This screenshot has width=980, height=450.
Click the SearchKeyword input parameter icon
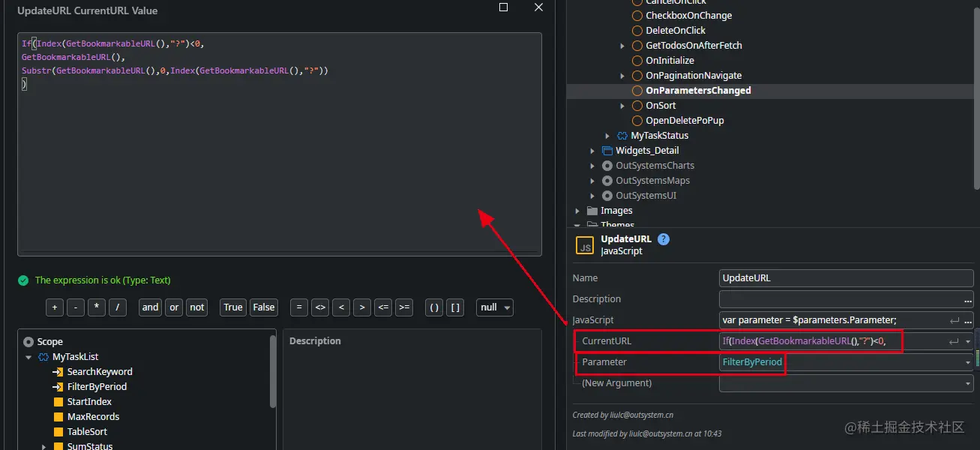tap(58, 371)
